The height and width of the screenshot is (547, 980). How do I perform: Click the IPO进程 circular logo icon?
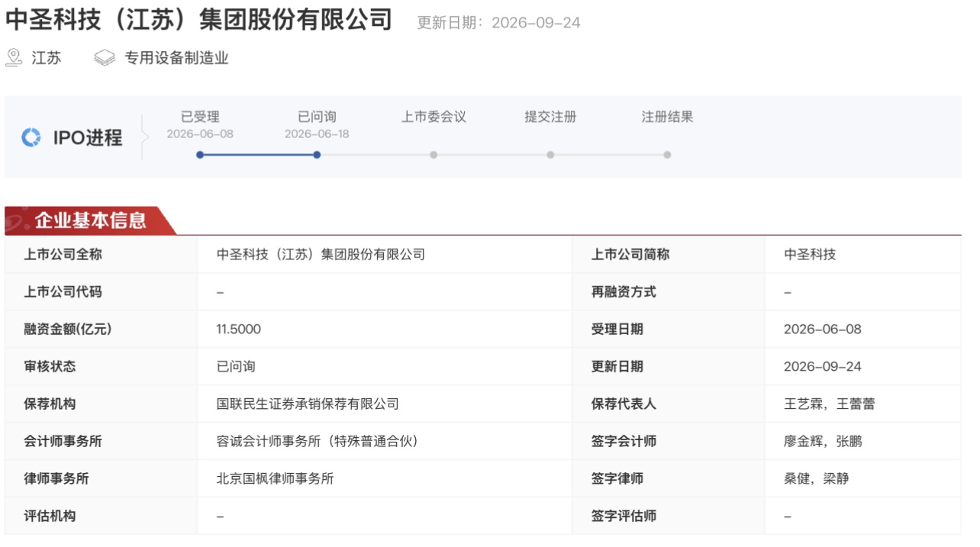(31, 138)
